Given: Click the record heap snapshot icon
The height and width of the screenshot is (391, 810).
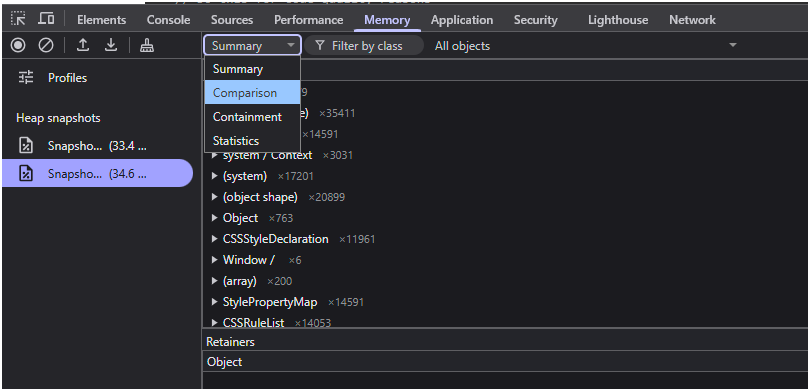Looking at the screenshot, I should pyautogui.click(x=18, y=45).
